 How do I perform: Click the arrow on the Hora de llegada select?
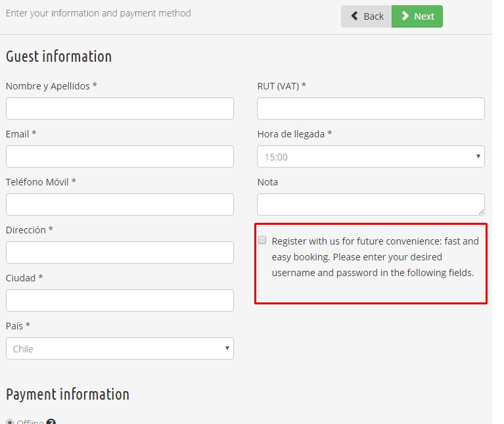click(478, 156)
